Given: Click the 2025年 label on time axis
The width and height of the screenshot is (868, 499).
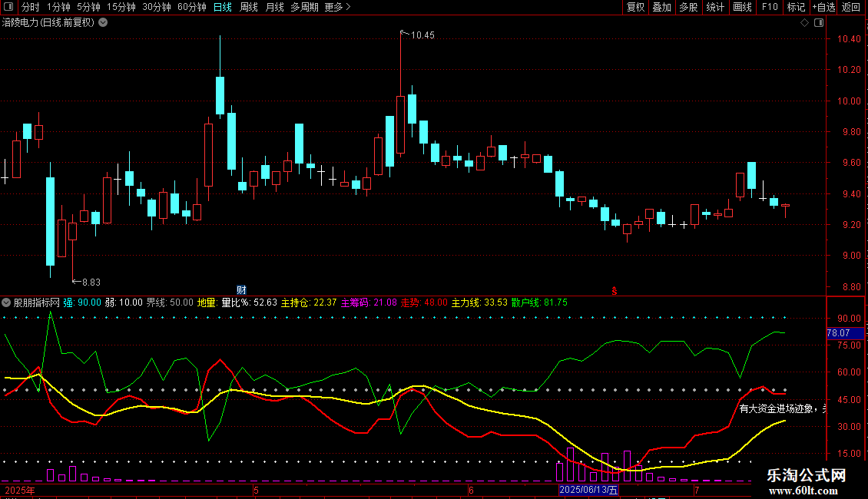Looking at the screenshot, I should [x=20, y=490].
